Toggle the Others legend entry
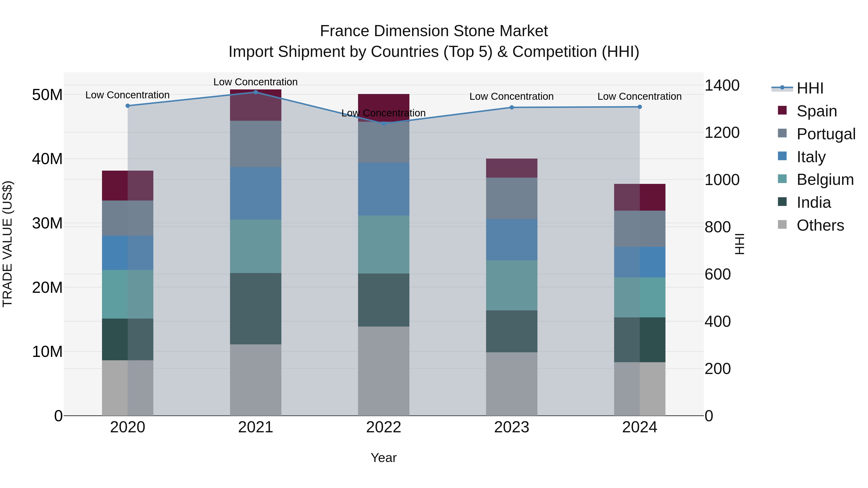 811,225
